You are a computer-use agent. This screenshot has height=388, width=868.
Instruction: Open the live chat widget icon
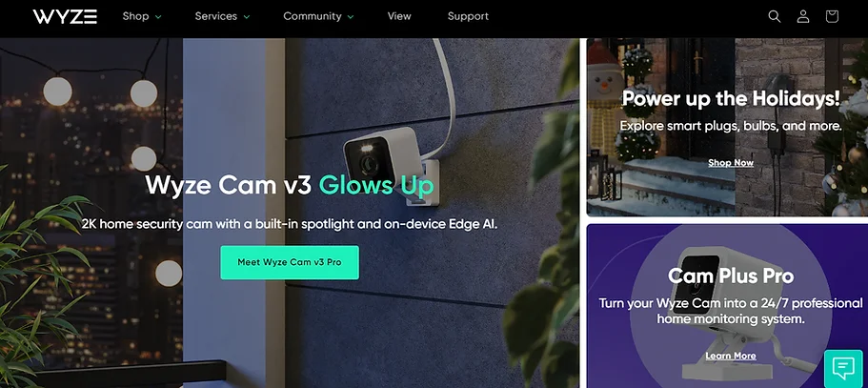click(x=843, y=369)
